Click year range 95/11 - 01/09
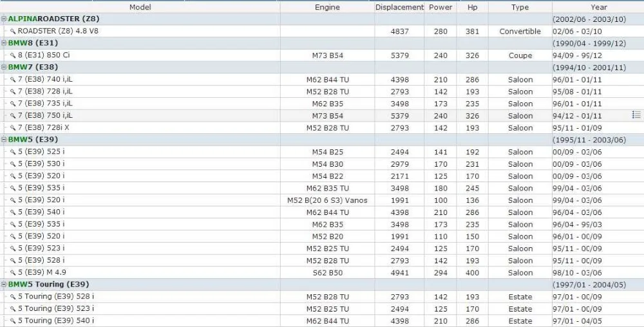 pos(577,128)
